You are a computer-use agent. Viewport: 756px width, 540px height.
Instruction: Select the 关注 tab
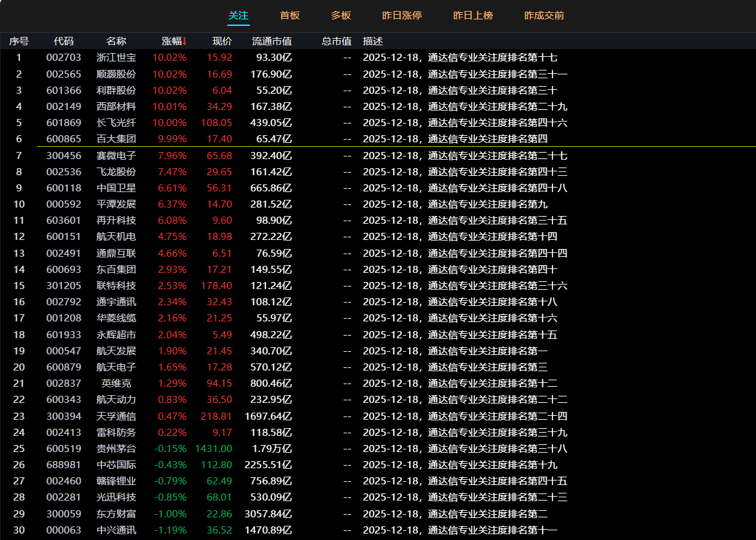pos(238,16)
